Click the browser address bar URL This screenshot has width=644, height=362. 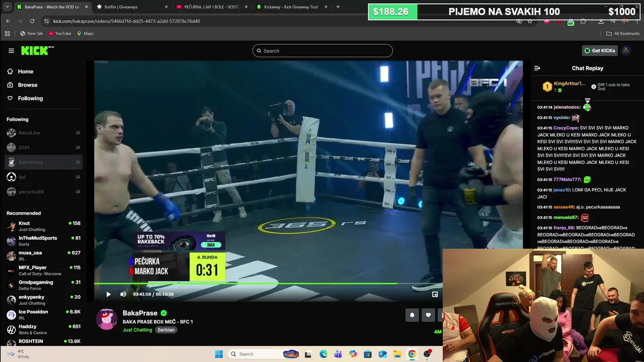tap(126, 21)
